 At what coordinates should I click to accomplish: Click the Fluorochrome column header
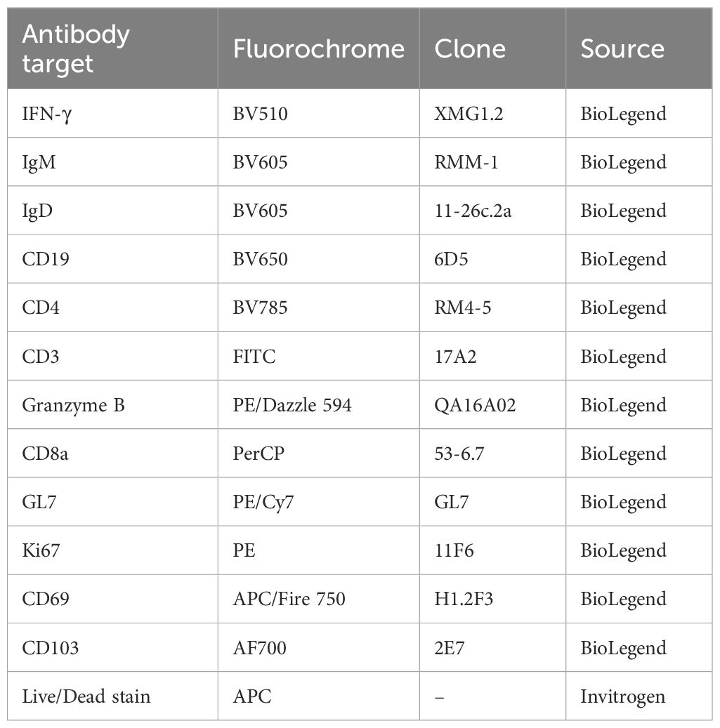tap(319, 48)
